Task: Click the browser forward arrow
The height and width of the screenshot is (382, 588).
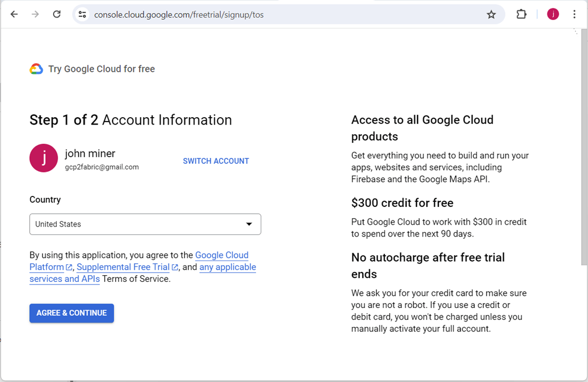Action: pos(35,15)
